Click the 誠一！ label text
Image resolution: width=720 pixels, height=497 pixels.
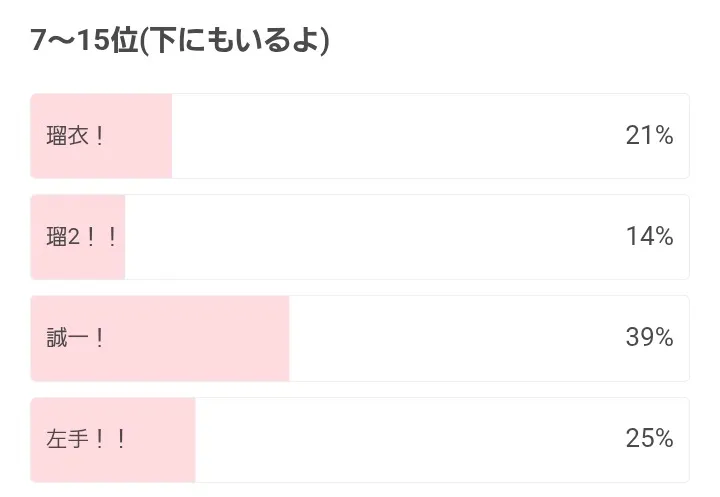[x=76, y=338]
